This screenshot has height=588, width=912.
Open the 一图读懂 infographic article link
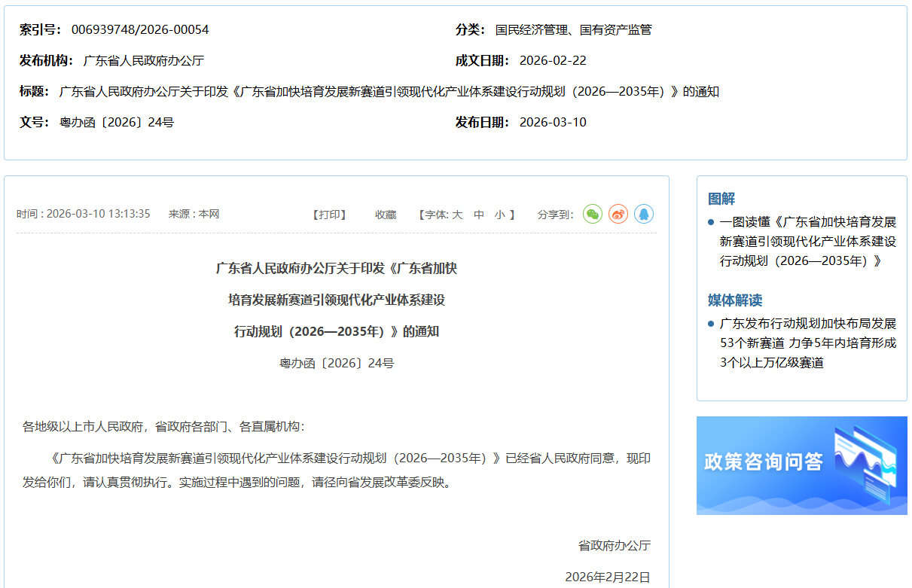807,242
